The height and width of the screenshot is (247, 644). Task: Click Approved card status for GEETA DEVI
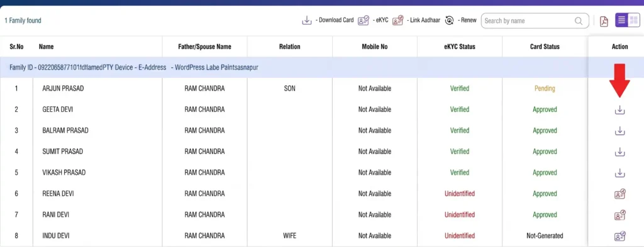coord(545,109)
